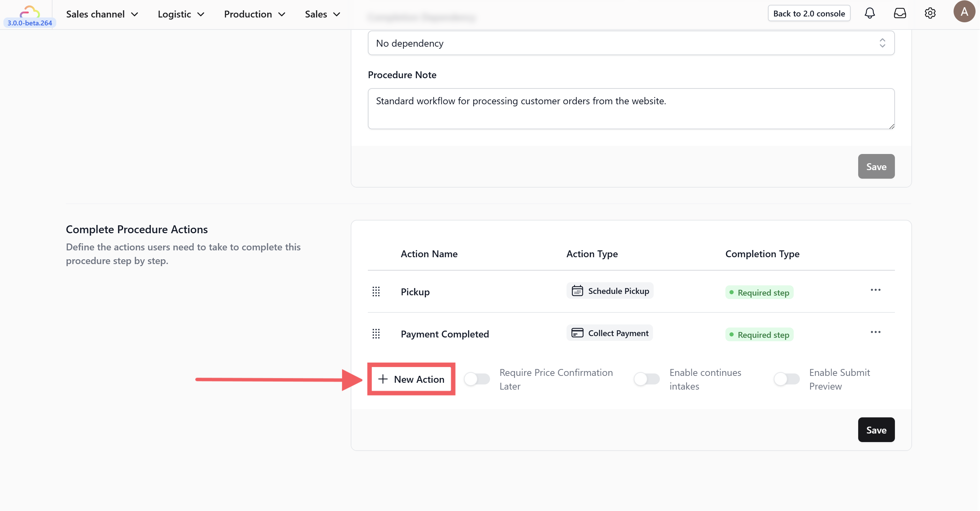Image resolution: width=980 pixels, height=511 pixels.
Task: Open three-dot menu for Payment Completed
Action: pyautogui.click(x=875, y=332)
